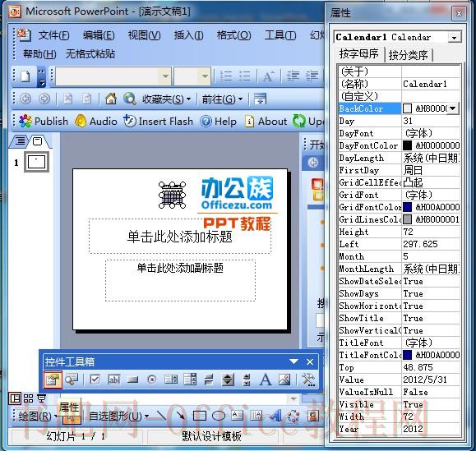Switch to slide sorter view button
Screen dimensions: 476x451
[28, 398]
